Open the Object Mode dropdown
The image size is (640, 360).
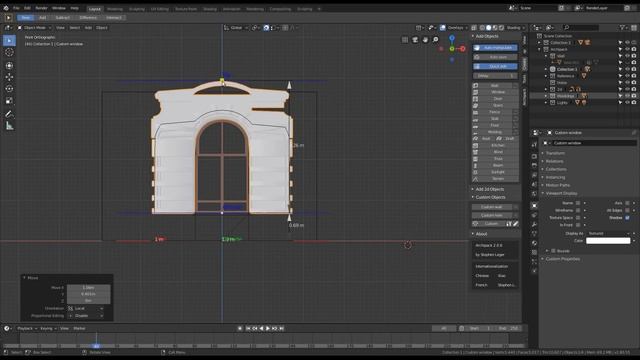pyautogui.click(x=34, y=28)
